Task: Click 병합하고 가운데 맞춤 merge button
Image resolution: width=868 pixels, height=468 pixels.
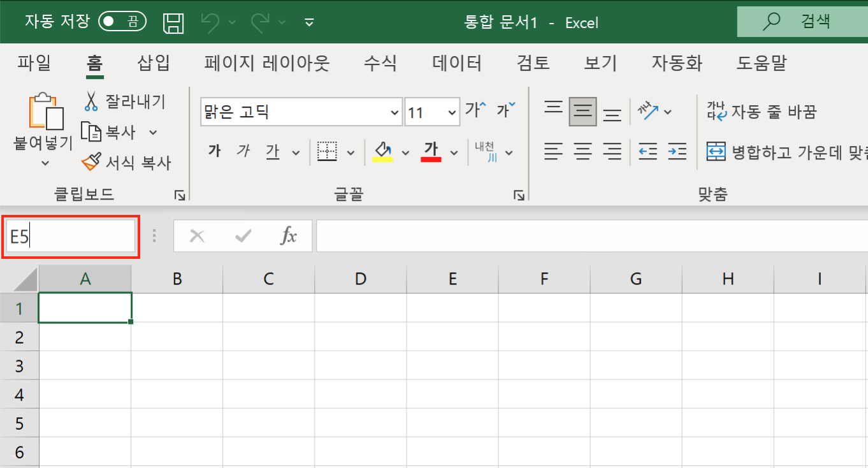Action: pyautogui.click(x=787, y=152)
